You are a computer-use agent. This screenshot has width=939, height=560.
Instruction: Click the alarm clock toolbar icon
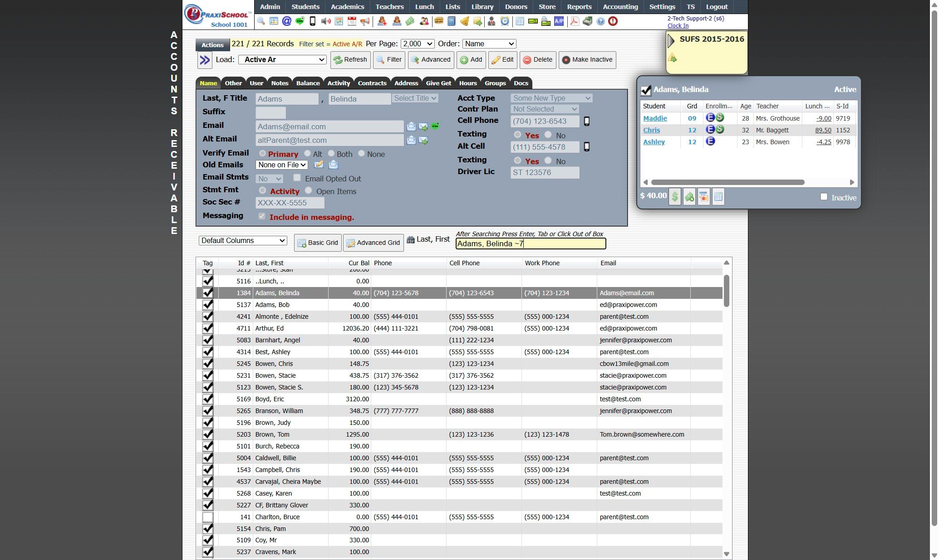click(x=505, y=21)
